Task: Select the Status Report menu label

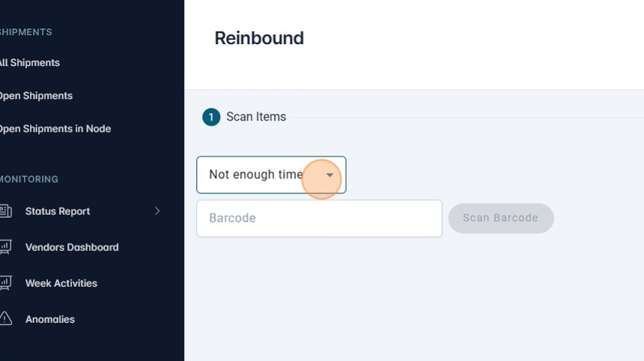Action: (x=58, y=211)
